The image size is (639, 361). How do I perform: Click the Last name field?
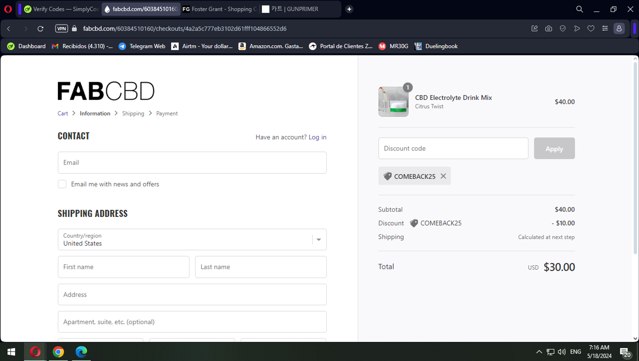(261, 267)
